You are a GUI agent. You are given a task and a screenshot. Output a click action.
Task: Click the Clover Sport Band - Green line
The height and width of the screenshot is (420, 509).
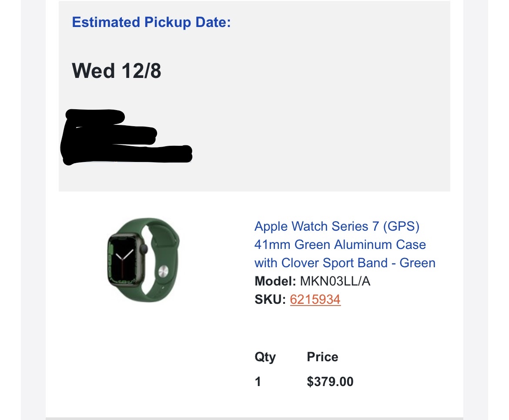(345, 263)
